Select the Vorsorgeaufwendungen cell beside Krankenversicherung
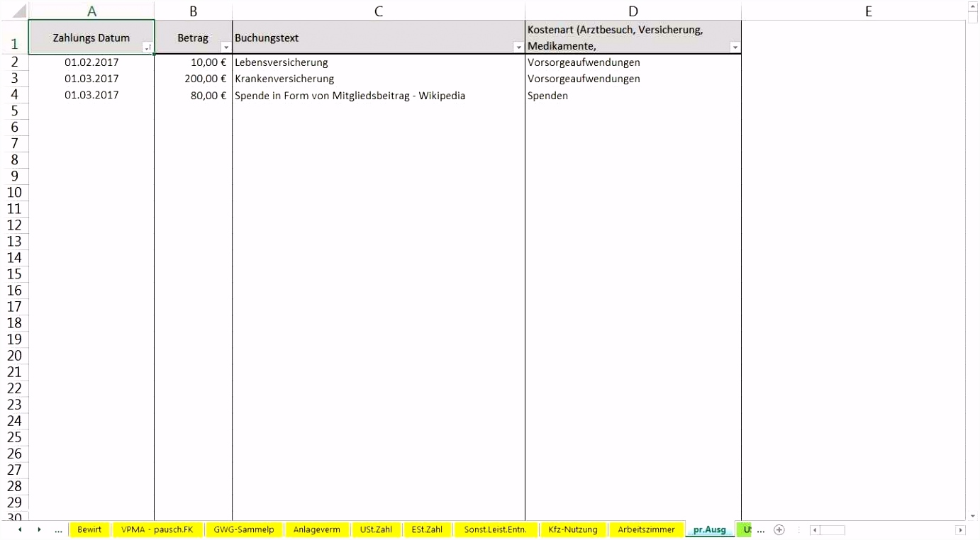 click(633, 79)
